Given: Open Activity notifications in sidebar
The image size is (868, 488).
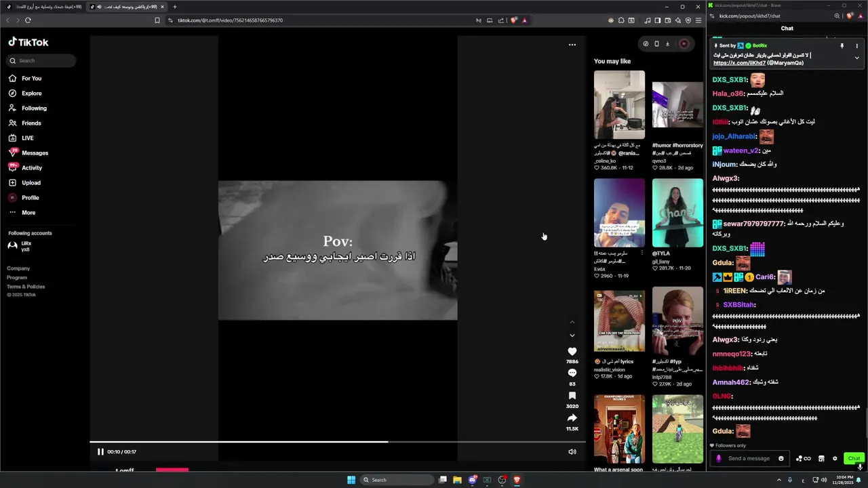Looking at the screenshot, I should [x=24, y=168].
